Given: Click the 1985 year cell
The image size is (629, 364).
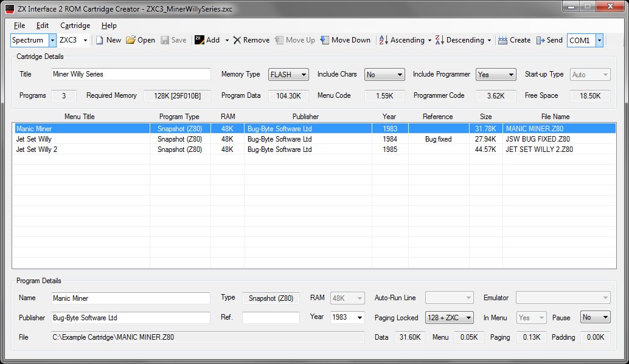Looking at the screenshot, I should (x=390, y=149).
